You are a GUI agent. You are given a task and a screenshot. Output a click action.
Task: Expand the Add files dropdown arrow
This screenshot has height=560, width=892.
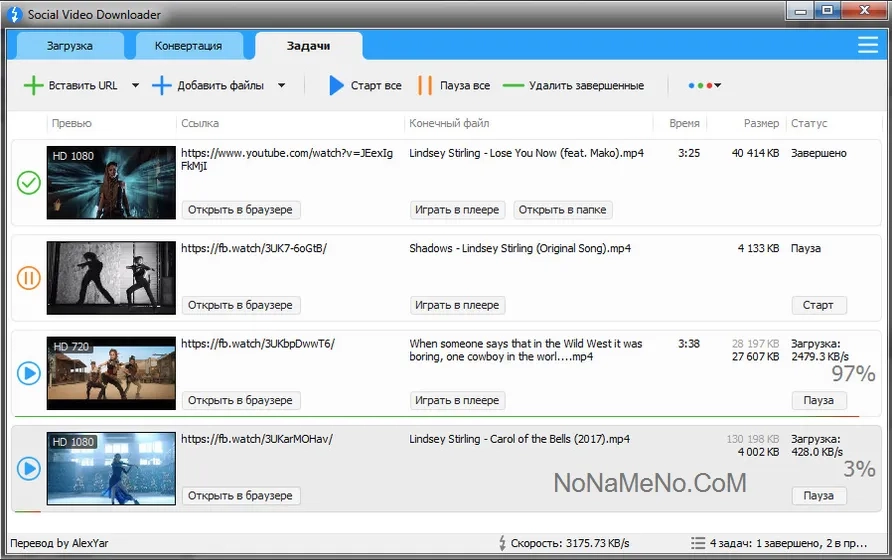pyautogui.click(x=281, y=86)
